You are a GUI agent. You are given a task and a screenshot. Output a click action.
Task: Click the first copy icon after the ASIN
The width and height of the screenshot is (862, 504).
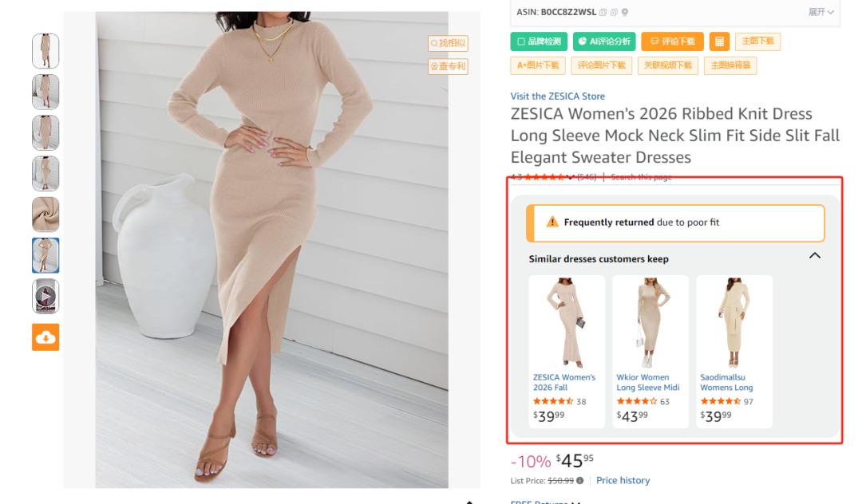(x=603, y=12)
